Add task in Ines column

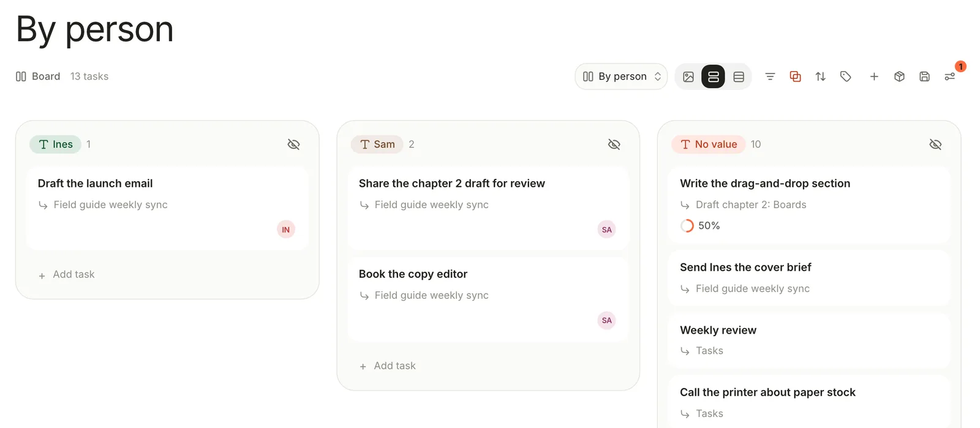point(67,275)
